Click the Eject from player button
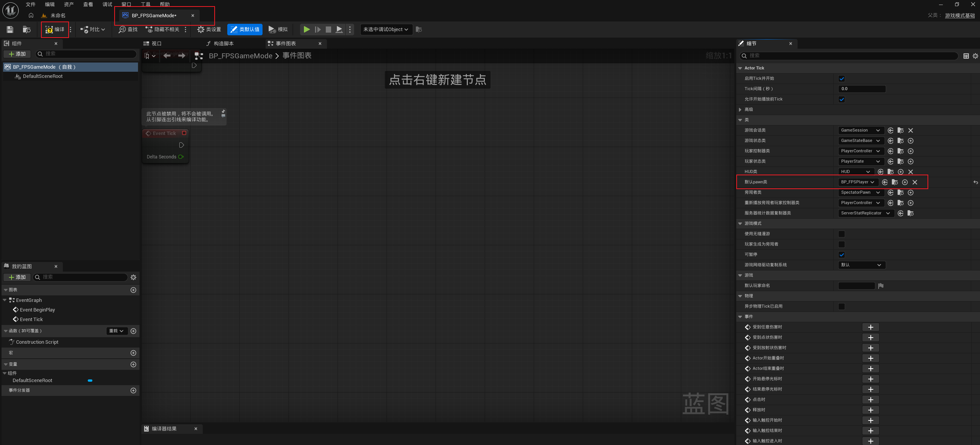This screenshot has height=445, width=980. point(339,30)
